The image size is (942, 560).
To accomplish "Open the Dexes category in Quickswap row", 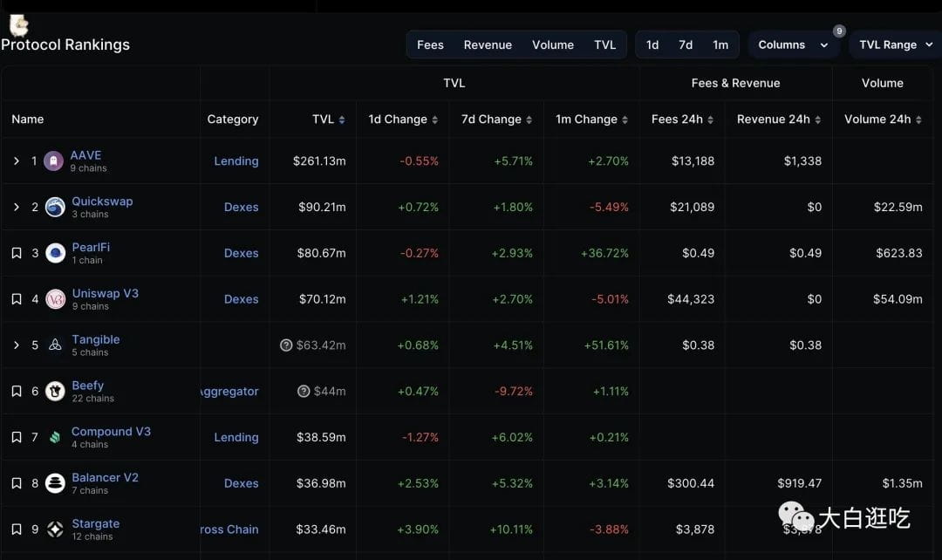I will 241,208.
